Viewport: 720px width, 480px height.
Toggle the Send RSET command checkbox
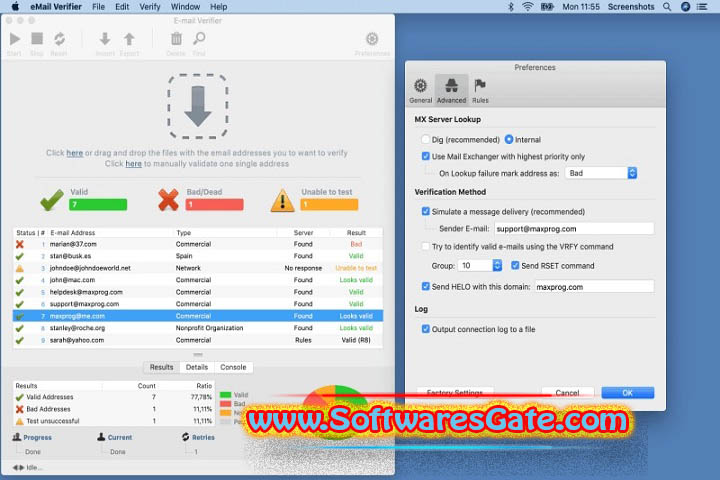(x=515, y=265)
